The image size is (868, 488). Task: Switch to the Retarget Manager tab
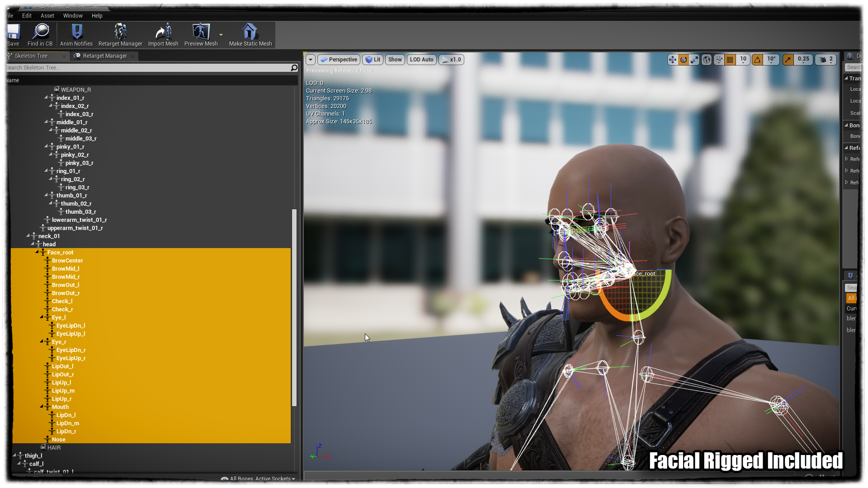point(104,56)
